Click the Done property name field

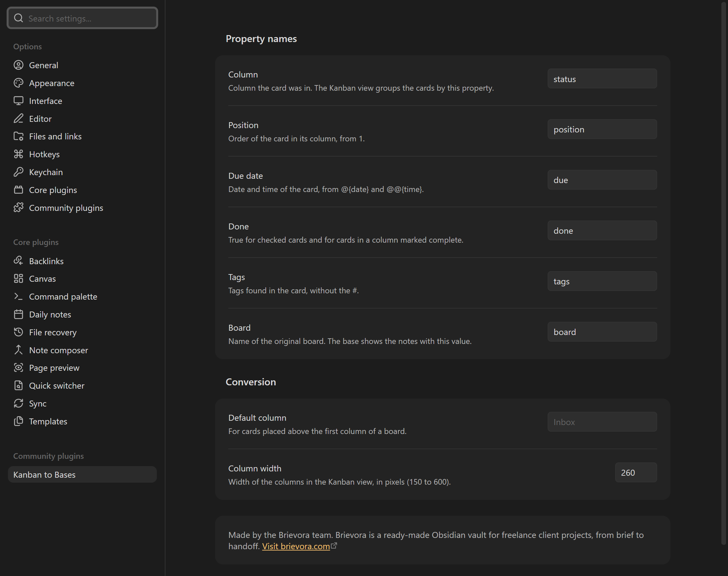(x=602, y=230)
